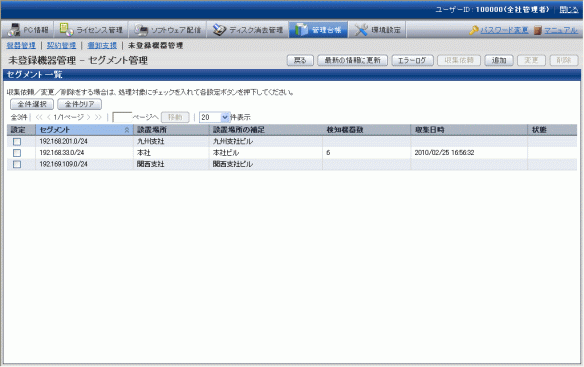Open the PC情報 tab
The image size is (584, 367).
point(28,30)
